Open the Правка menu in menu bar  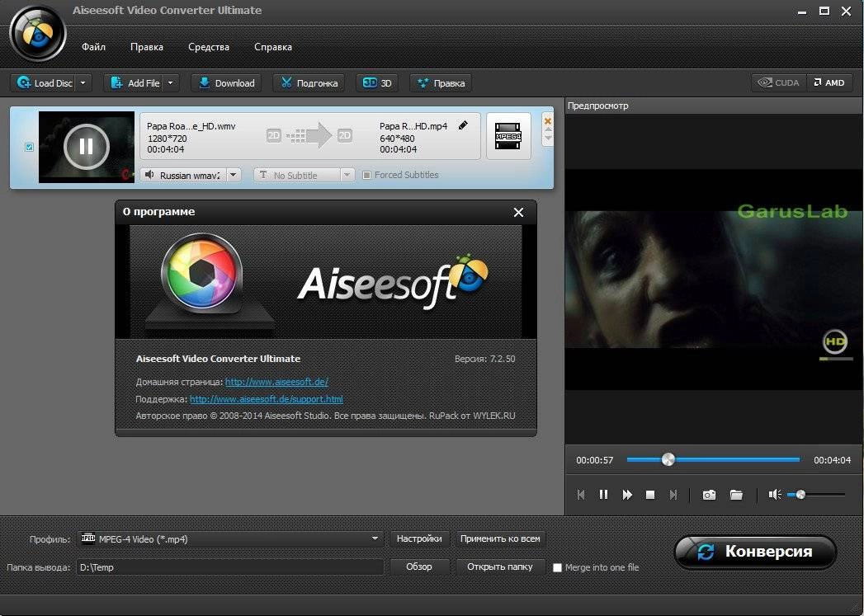point(147,47)
